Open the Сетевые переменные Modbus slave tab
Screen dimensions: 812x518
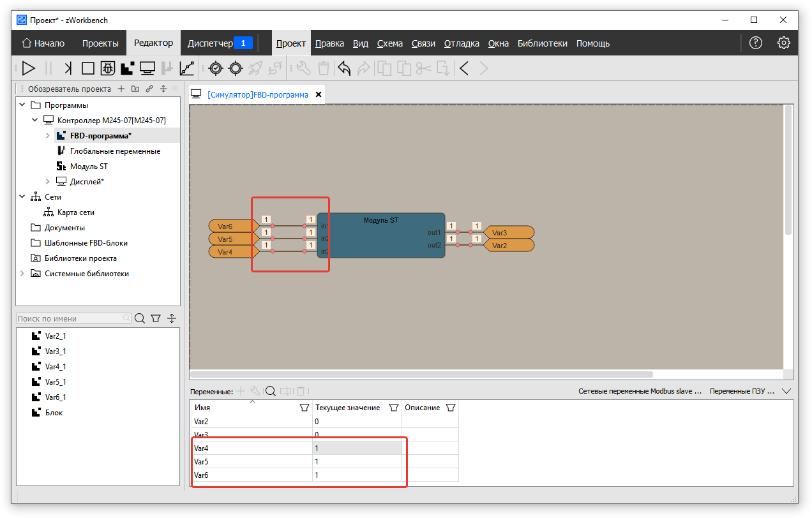point(640,391)
